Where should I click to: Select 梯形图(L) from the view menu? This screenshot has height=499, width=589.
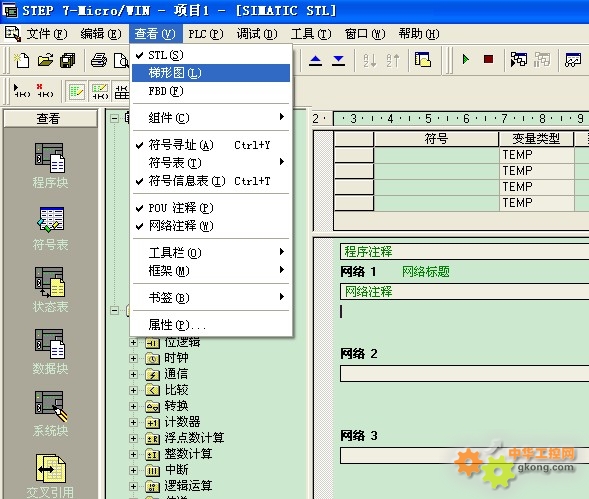pos(211,73)
